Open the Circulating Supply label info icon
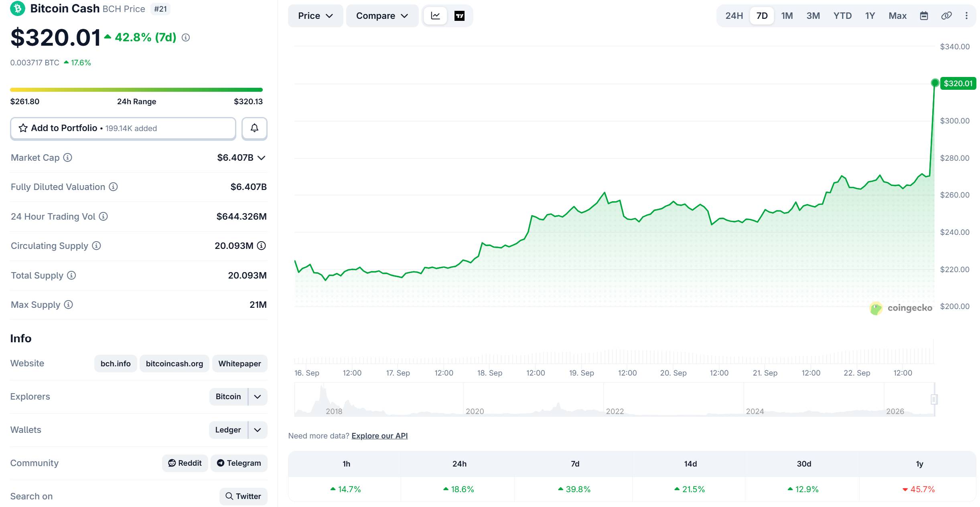The height and width of the screenshot is (507, 980). click(x=96, y=246)
